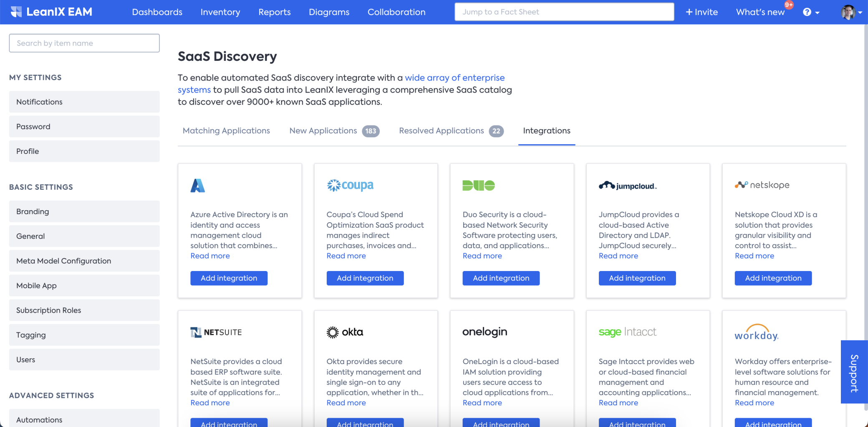Open Automations settings
The height and width of the screenshot is (427, 868).
[x=84, y=418]
